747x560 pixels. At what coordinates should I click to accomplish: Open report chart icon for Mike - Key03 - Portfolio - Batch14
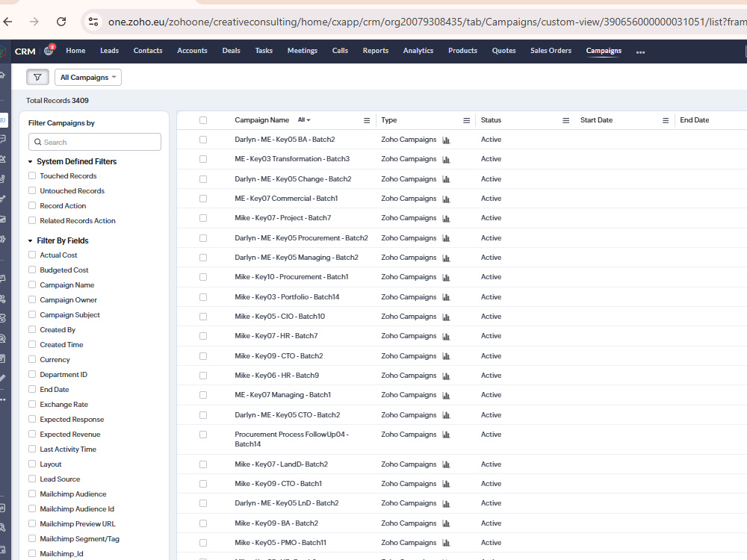pos(446,298)
